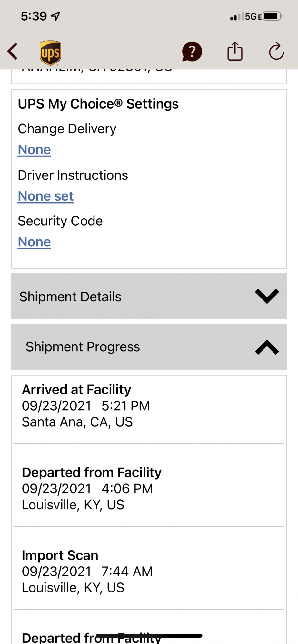Tap the battery status indicator

coord(273,16)
